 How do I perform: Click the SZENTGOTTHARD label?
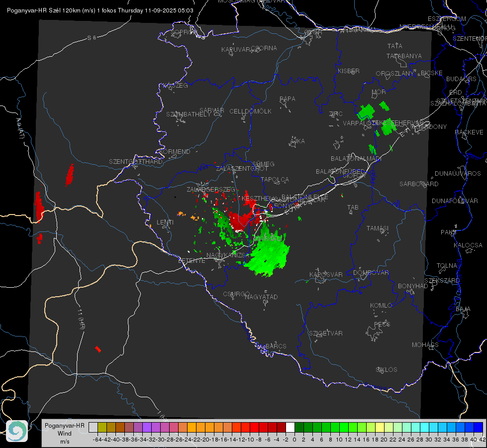(x=136, y=161)
